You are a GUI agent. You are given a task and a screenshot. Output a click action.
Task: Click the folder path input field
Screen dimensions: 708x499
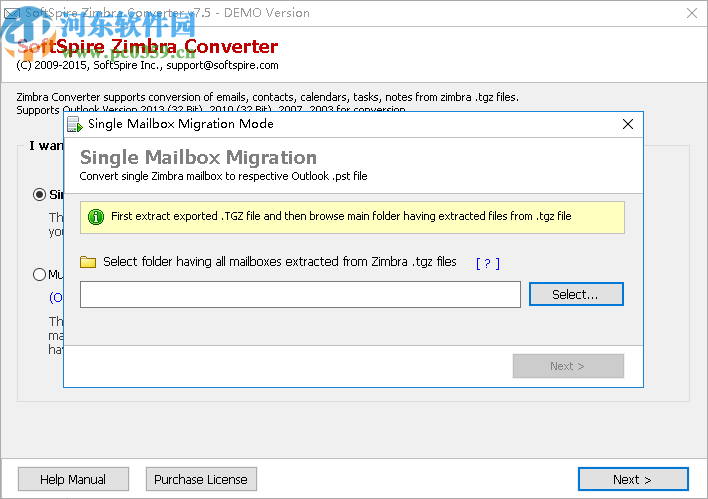(300, 294)
